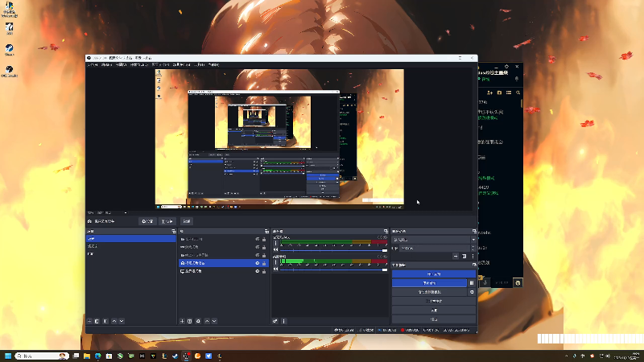
Task: Pop out the Scenes dock icon
Action: (174, 232)
